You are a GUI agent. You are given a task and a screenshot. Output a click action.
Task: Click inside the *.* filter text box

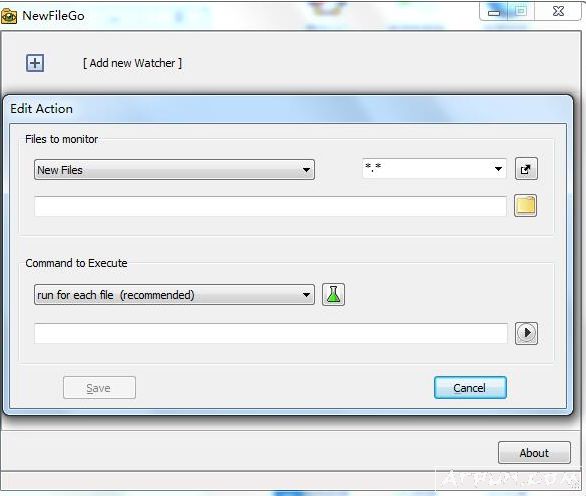[x=426, y=169]
